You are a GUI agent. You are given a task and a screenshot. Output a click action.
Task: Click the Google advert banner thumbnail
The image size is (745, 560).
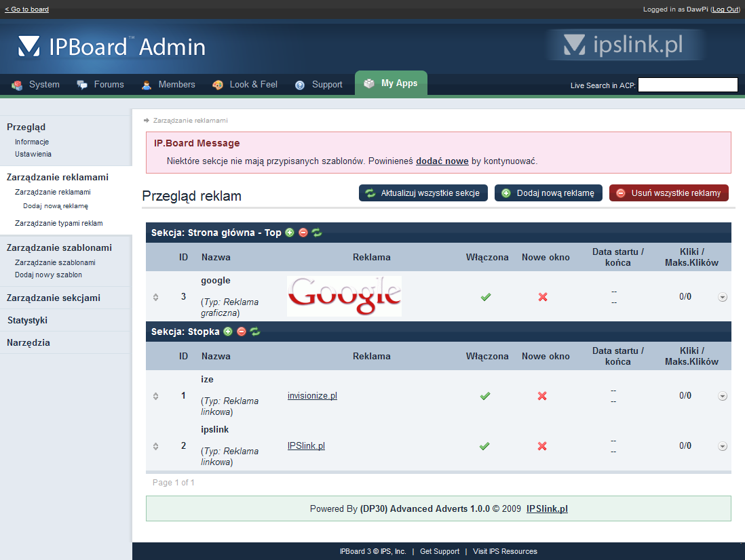click(344, 296)
